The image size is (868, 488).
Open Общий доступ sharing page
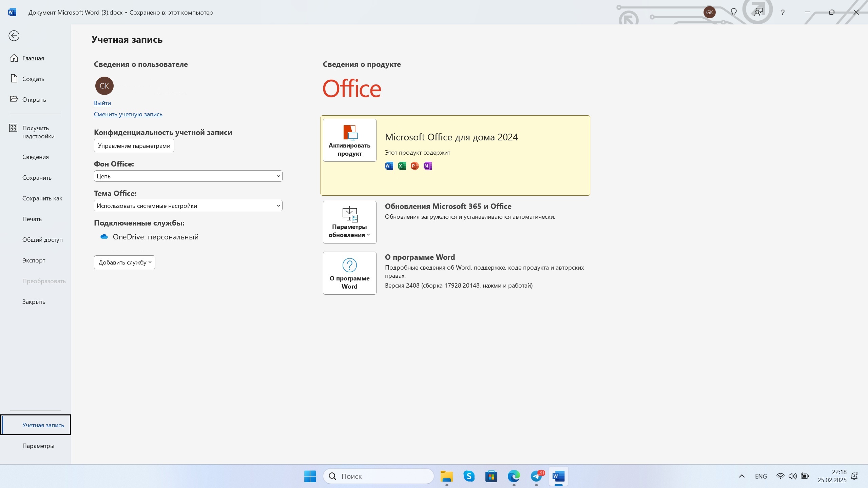tap(35, 240)
